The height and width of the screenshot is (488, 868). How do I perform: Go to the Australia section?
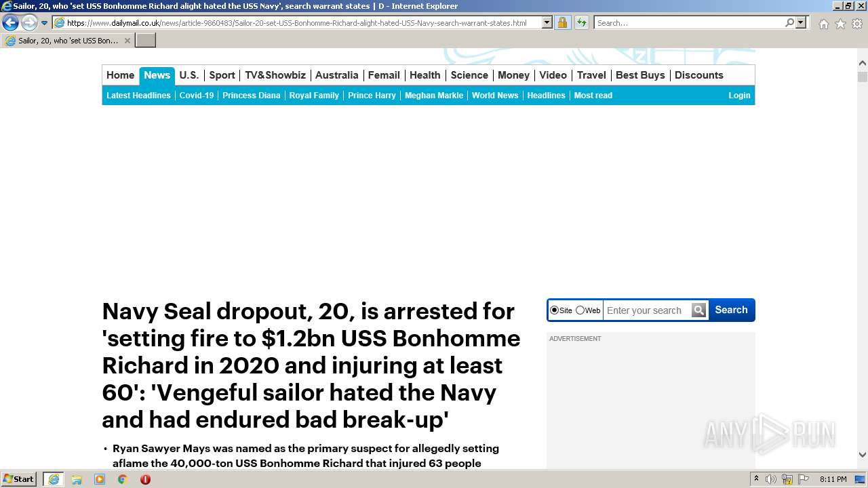(336, 75)
